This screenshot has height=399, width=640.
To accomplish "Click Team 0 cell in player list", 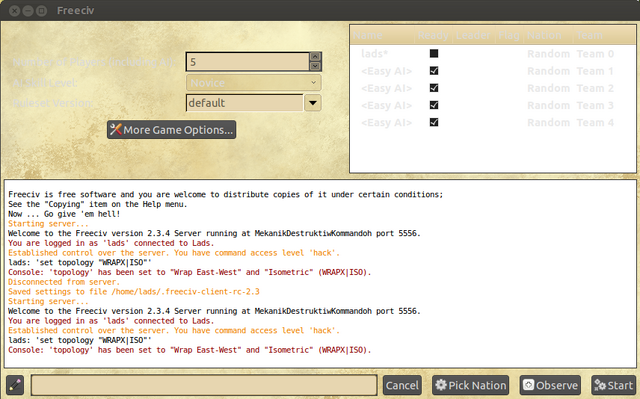I will [x=595, y=54].
